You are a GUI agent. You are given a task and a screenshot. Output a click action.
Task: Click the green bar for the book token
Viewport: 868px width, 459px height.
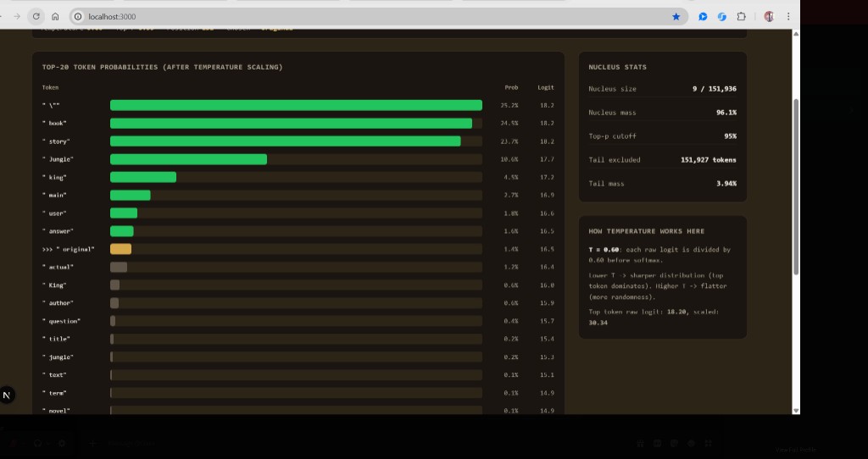tap(292, 124)
